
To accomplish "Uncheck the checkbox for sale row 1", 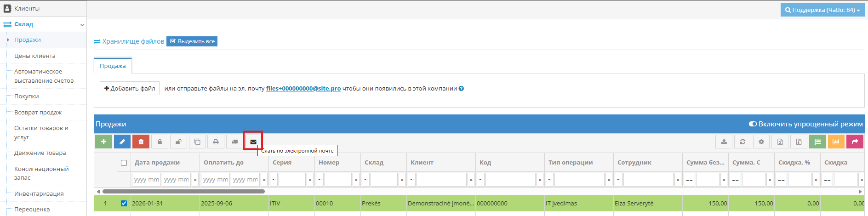I will 124,203.
